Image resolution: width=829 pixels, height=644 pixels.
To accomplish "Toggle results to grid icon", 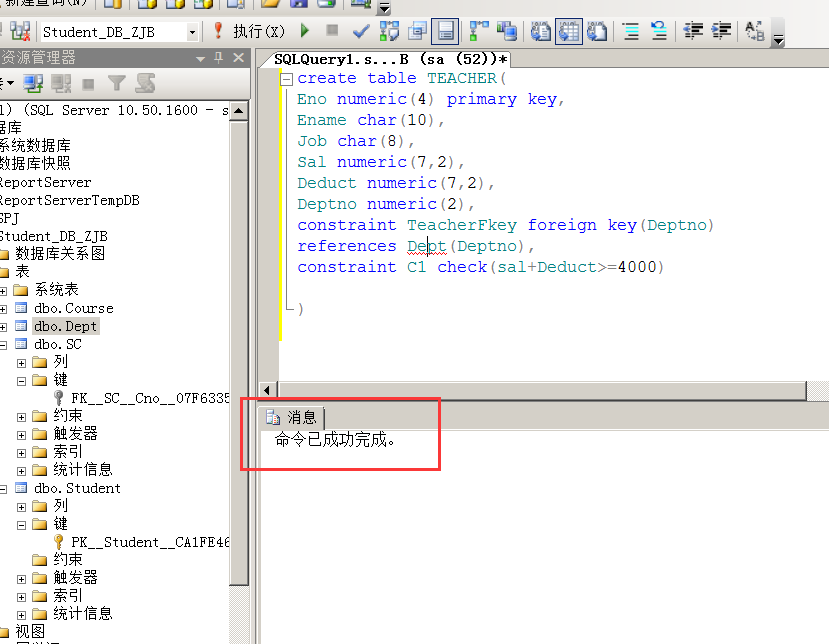I will [x=569, y=31].
